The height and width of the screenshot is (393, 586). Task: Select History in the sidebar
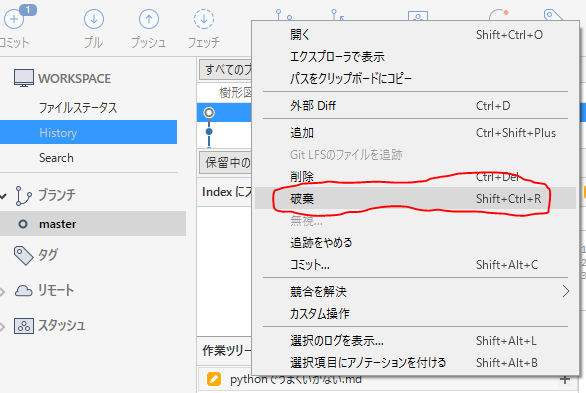[x=88, y=132]
